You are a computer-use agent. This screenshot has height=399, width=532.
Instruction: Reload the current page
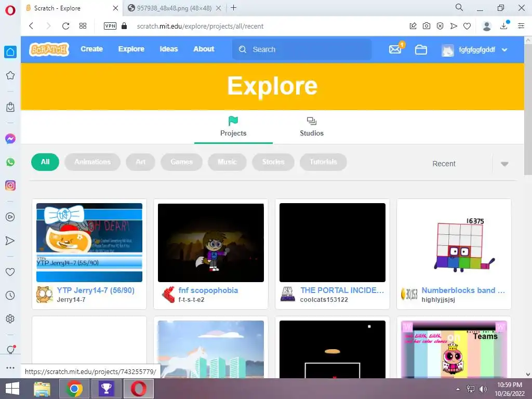65,26
